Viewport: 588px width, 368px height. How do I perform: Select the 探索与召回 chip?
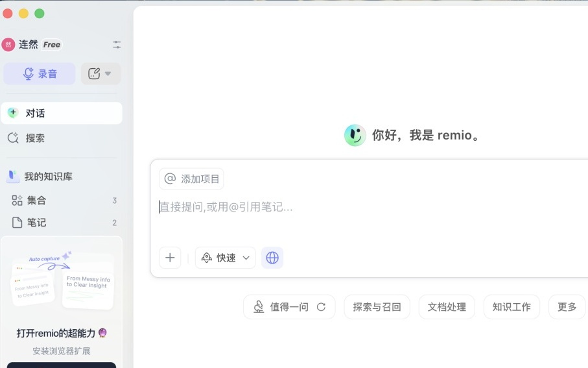point(377,307)
